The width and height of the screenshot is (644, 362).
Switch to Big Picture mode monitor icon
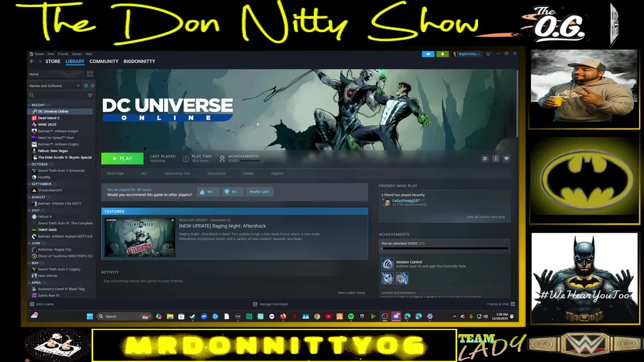click(x=488, y=54)
